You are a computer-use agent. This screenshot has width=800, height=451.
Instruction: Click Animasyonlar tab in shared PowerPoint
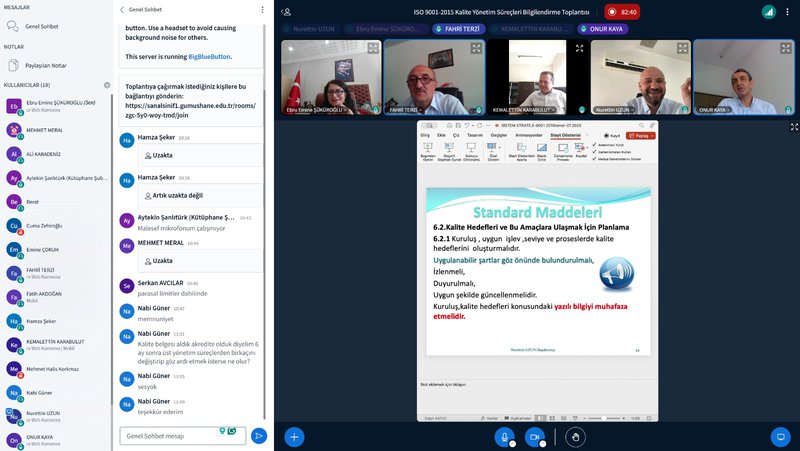529,135
